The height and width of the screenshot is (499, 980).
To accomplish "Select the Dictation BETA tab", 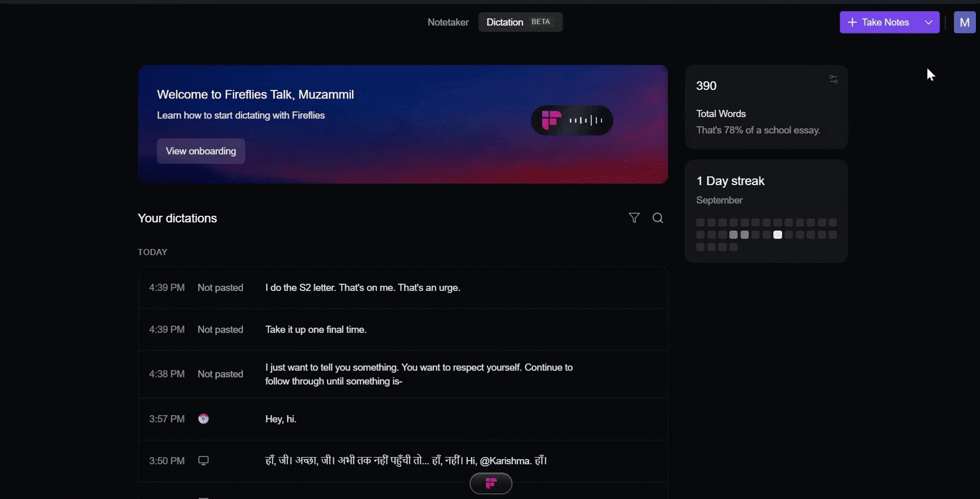I will (520, 22).
